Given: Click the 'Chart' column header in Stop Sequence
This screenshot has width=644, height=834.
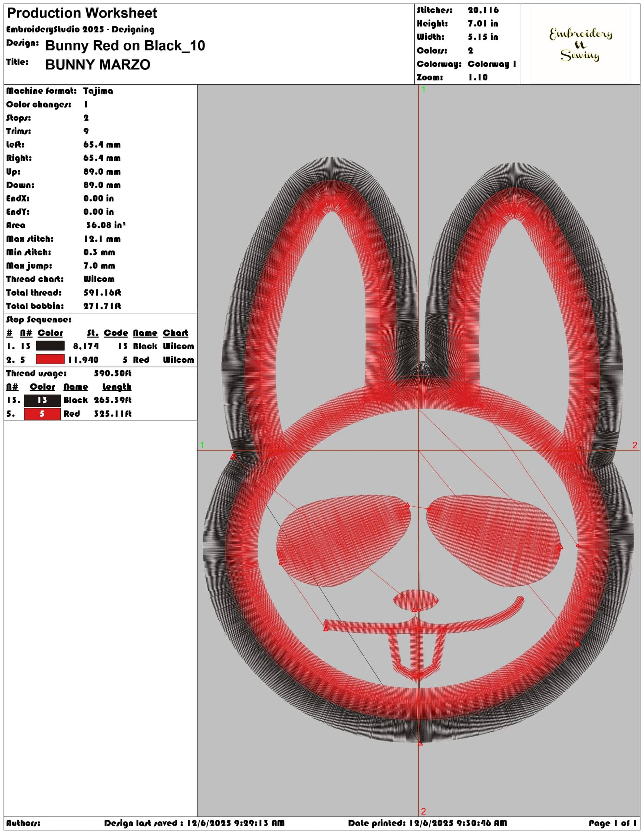Looking at the screenshot, I should [175, 333].
